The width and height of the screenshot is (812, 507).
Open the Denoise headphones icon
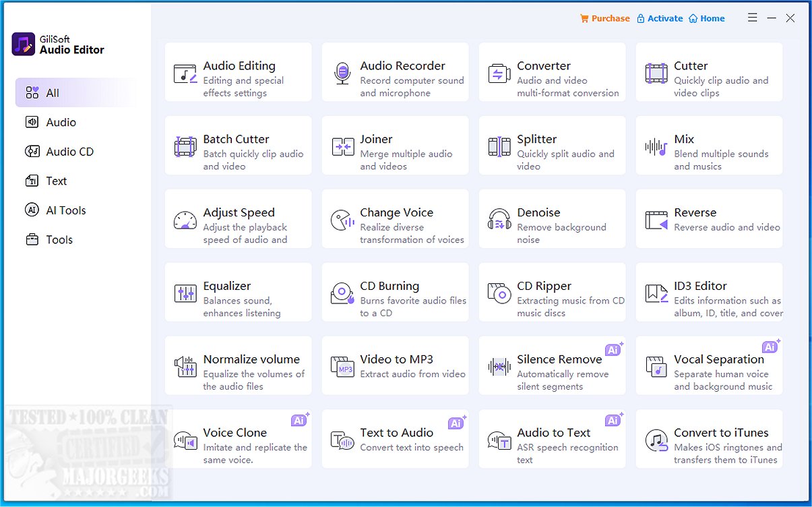click(x=499, y=220)
